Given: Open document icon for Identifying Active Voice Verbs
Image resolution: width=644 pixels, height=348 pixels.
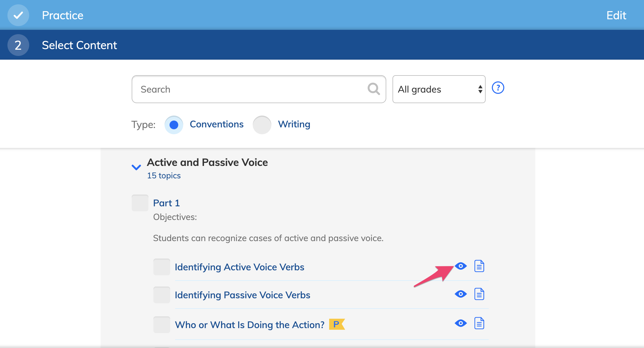Looking at the screenshot, I should coord(479,266).
